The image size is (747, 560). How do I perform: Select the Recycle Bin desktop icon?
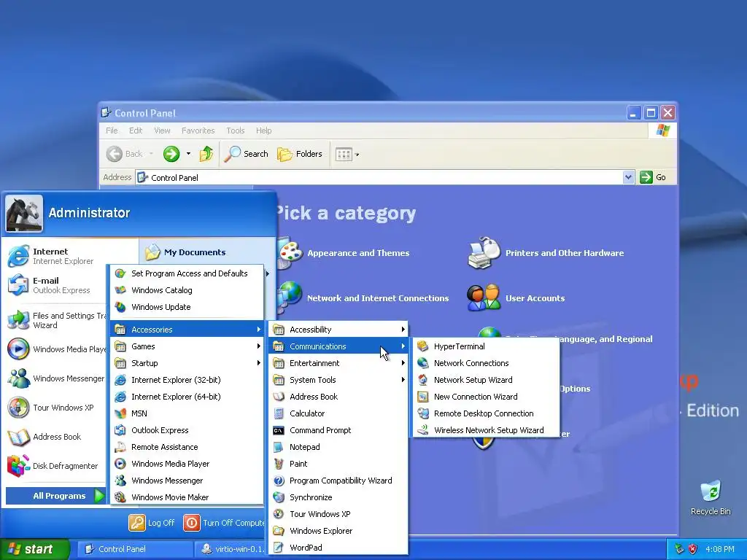click(x=711, y=498)
